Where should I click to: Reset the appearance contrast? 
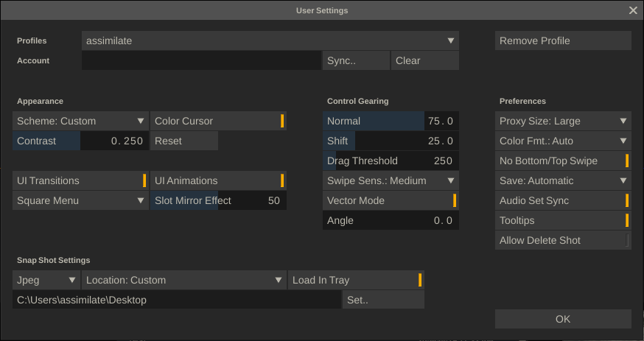click(x=184, y=141)
